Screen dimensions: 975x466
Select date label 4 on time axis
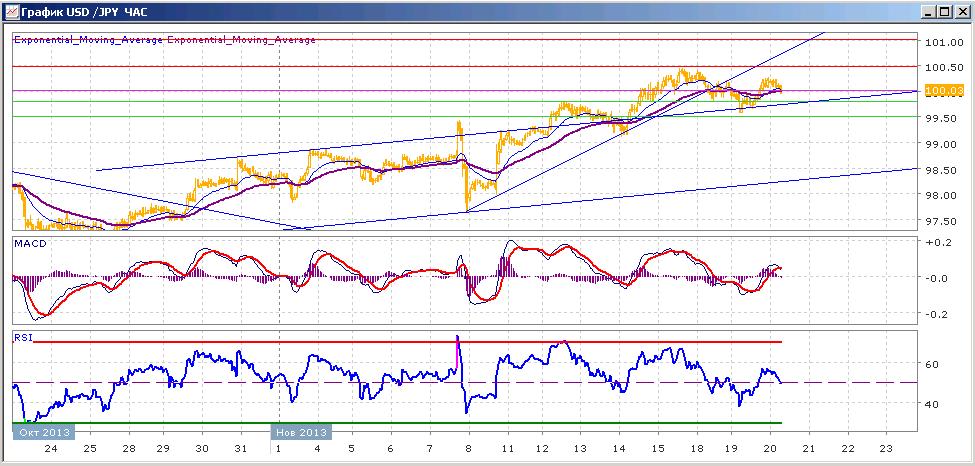tap(317, 449)
